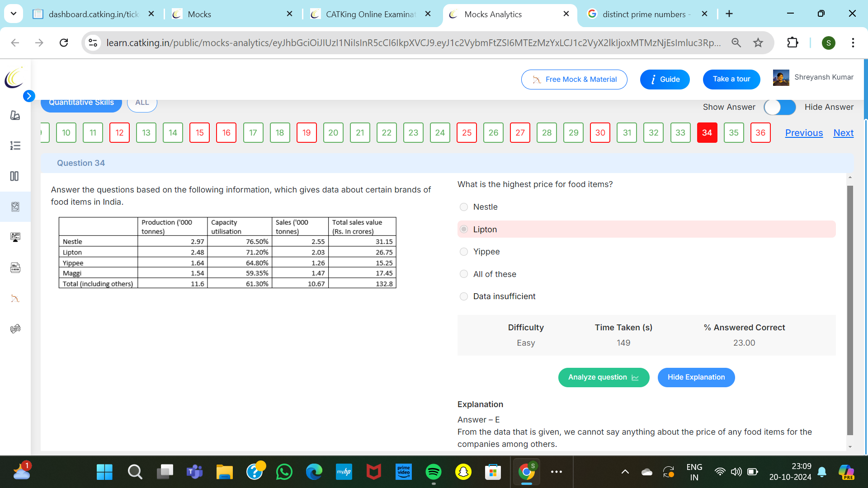Jump to question 36
This screenshot has height=488, width=868.
[760, 133]
